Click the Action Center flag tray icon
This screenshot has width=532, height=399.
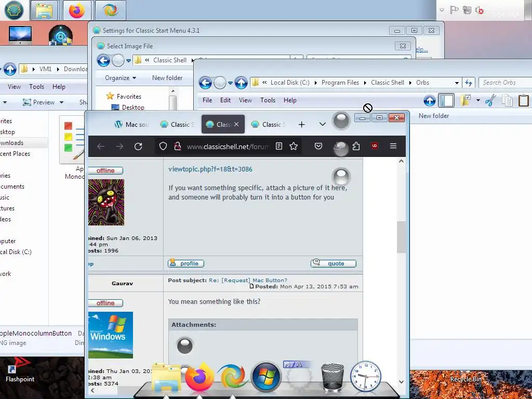454,10
